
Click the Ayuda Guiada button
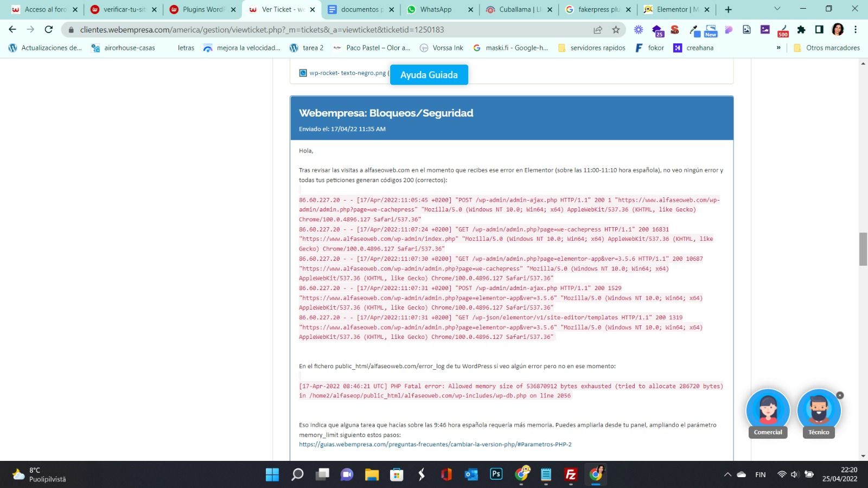(x=429, y=75)
